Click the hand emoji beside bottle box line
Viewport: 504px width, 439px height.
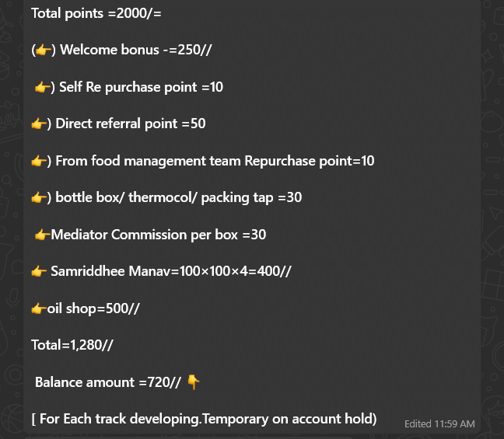coord(39,198)
